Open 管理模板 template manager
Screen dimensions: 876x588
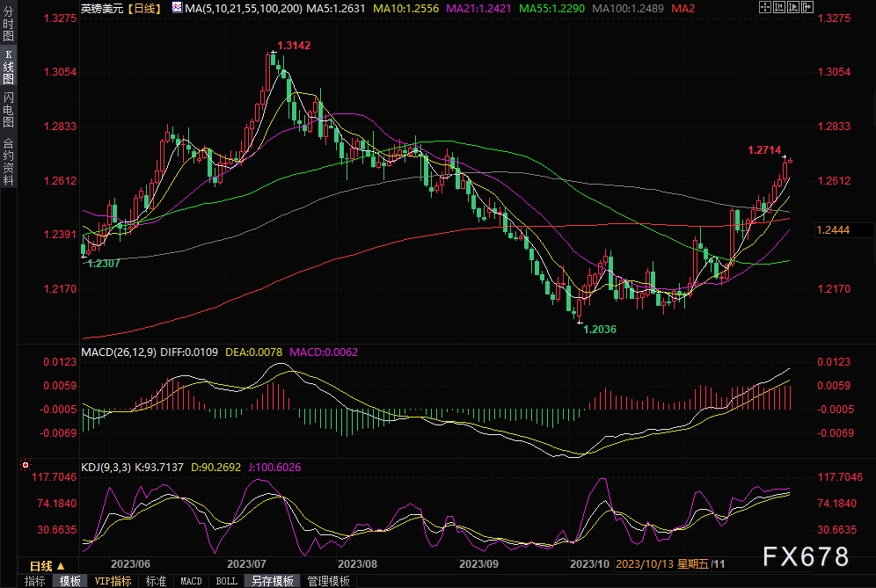pyautogui.click(x=327, y=581)
